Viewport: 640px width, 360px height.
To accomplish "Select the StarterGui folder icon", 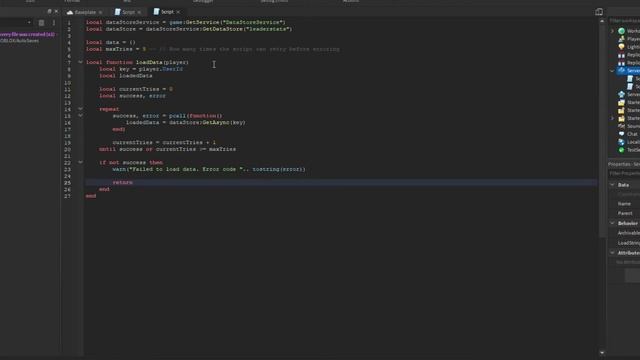I will pos(621,102).
